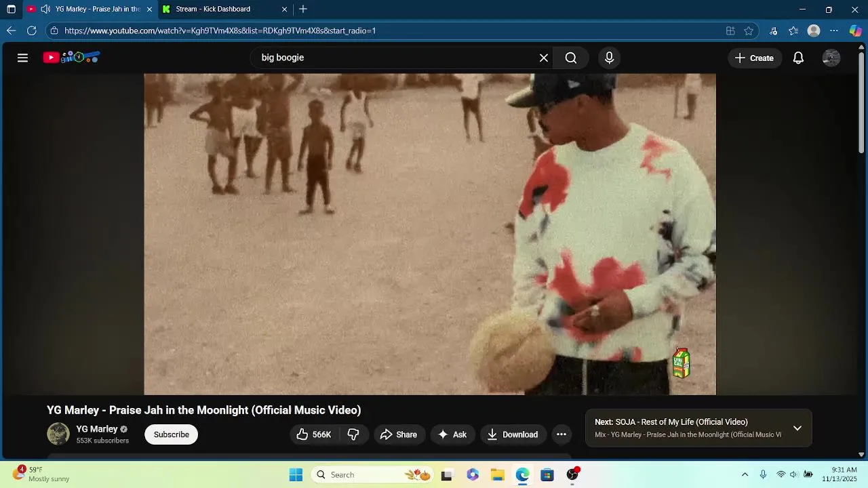View site information lock icon
This screenshot has width=868, height=488.
pyautogui.click(x=54, y=30)
